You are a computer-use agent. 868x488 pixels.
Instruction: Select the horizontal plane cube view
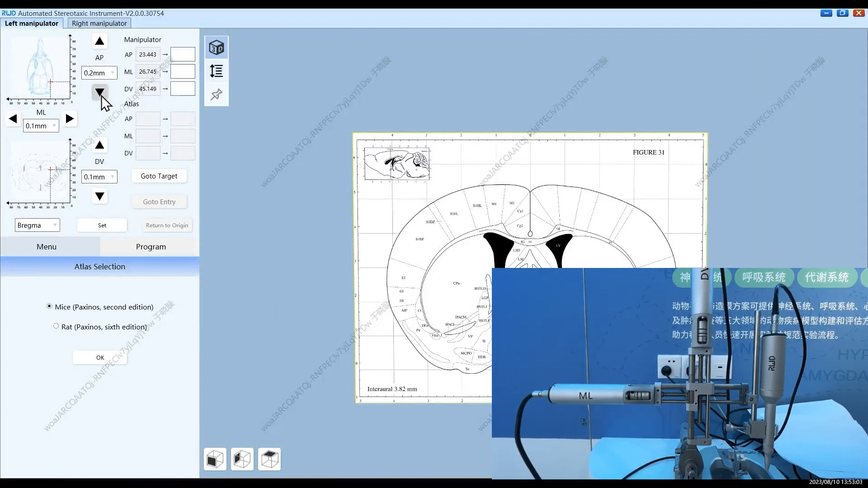[x=269, y=459]
